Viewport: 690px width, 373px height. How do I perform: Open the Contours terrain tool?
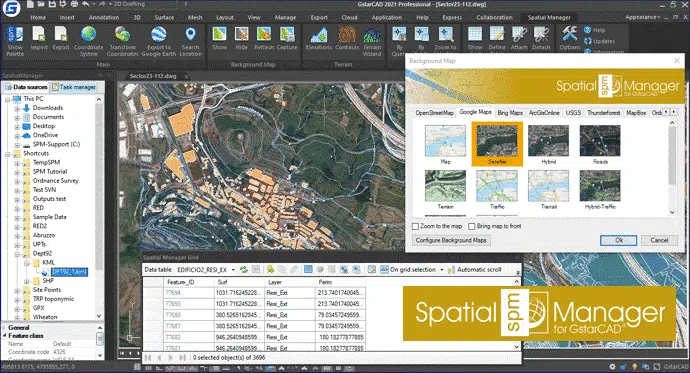pyautogui.click(x=347, y=38)
